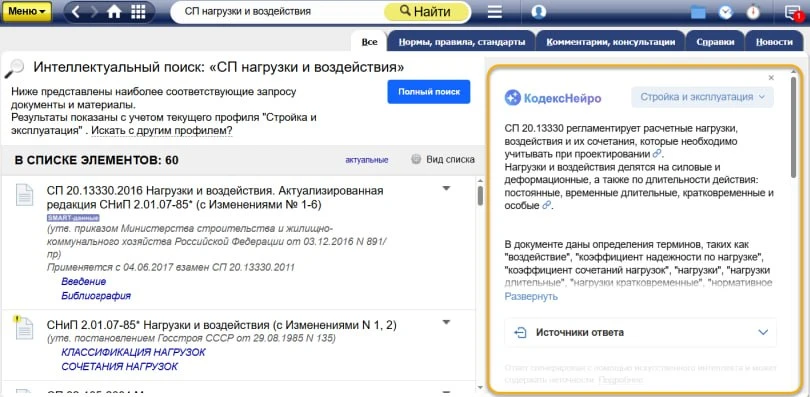Open the blue folder icon in top bar

tap(698, 12)
